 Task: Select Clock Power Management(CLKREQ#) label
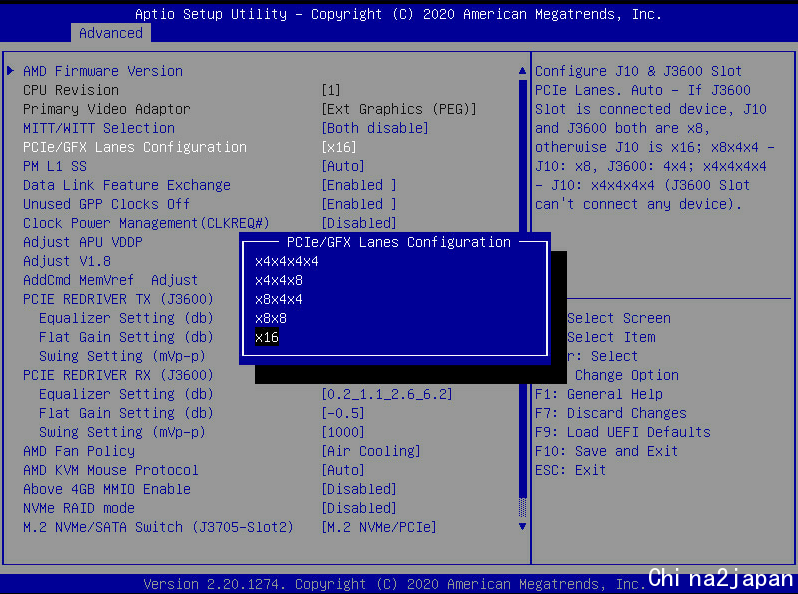tap(146, 223)
